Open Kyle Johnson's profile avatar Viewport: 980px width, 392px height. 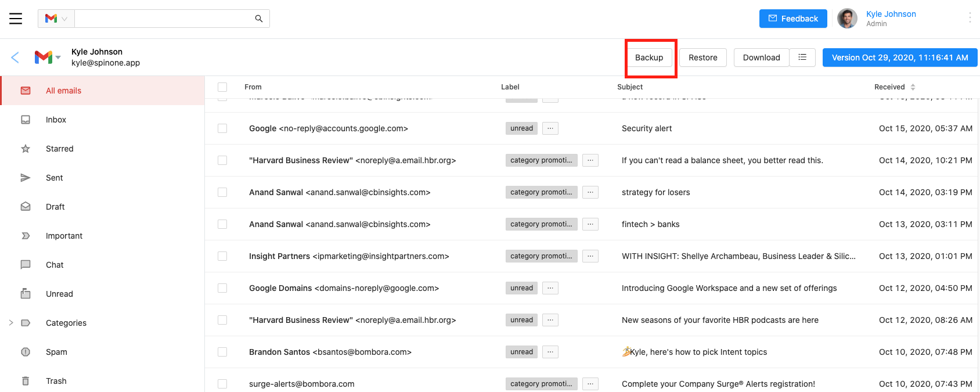tap(847, 19)
